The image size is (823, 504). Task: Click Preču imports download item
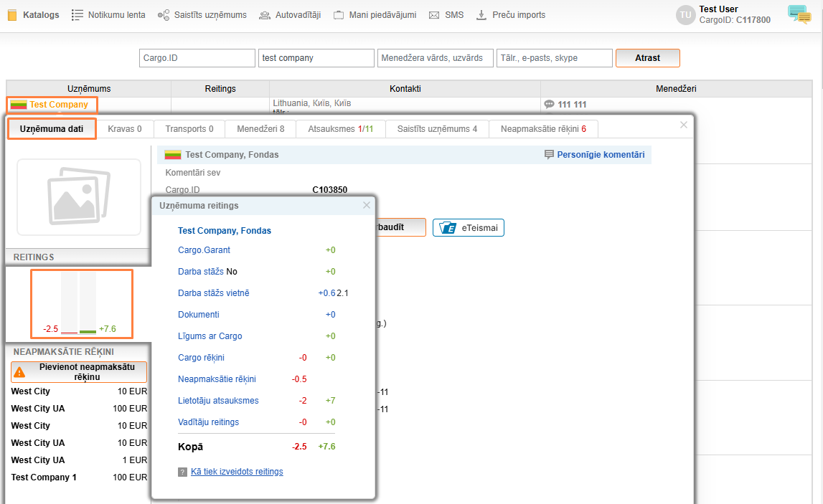[510, 15]
